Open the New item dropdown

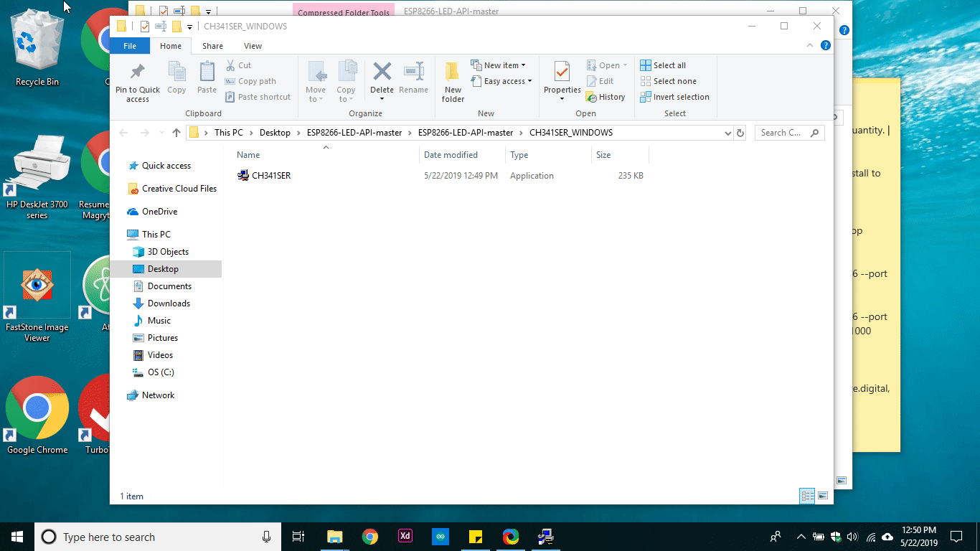pos(498,65)
